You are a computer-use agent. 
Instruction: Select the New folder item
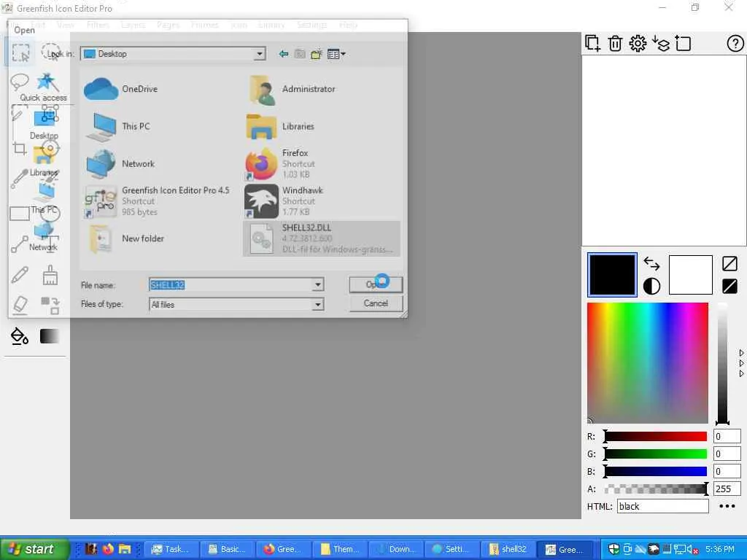coord(126,238)
